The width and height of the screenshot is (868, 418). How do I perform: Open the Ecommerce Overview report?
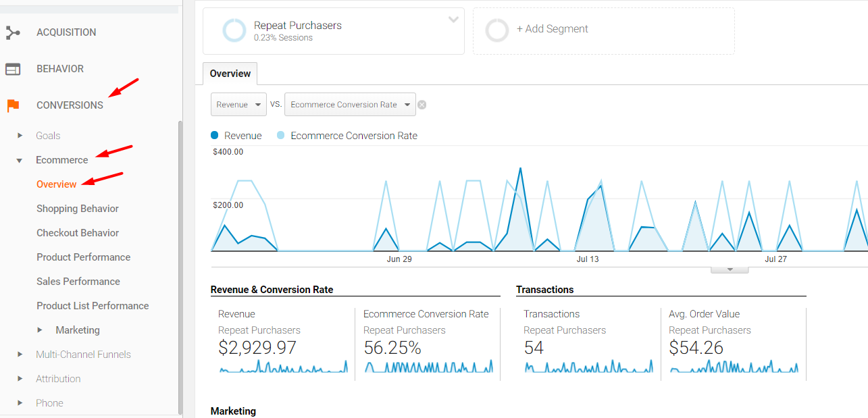pos(57,184)
